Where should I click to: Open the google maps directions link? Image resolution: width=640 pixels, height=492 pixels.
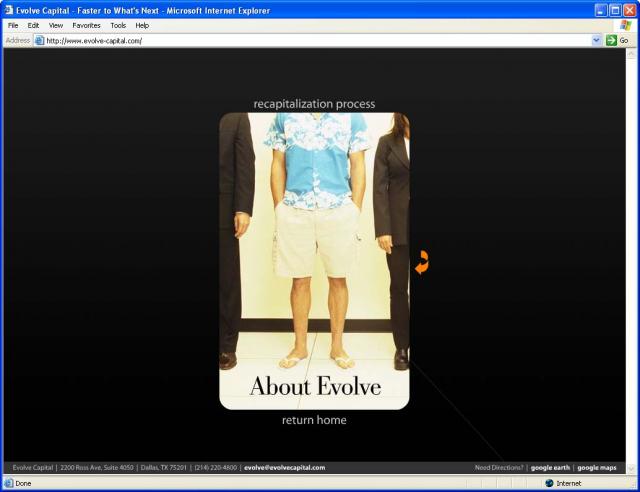click(x=597, y=467)
